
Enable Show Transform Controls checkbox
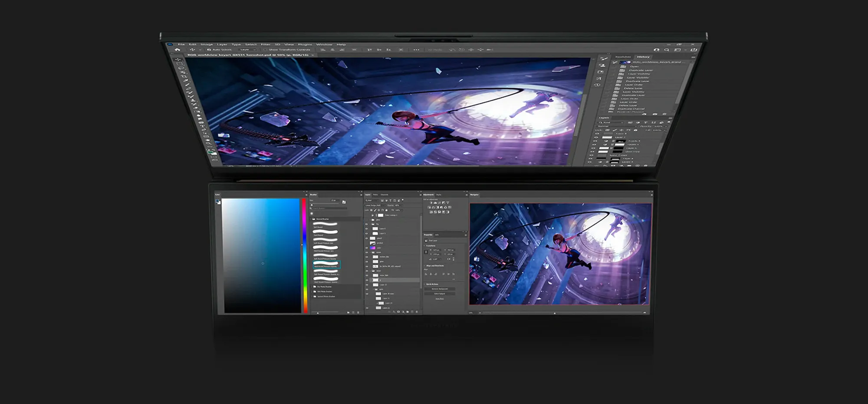pos(265,50)
